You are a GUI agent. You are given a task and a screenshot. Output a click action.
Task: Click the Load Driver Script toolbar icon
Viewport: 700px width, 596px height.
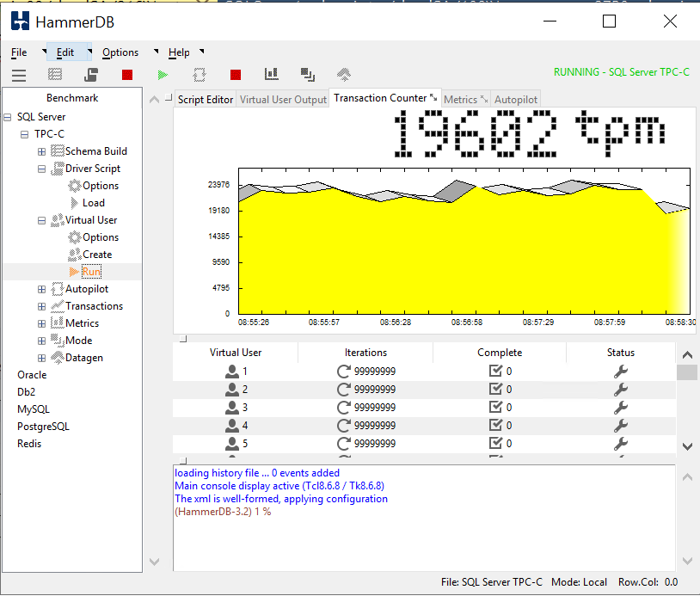coord(91,75)
